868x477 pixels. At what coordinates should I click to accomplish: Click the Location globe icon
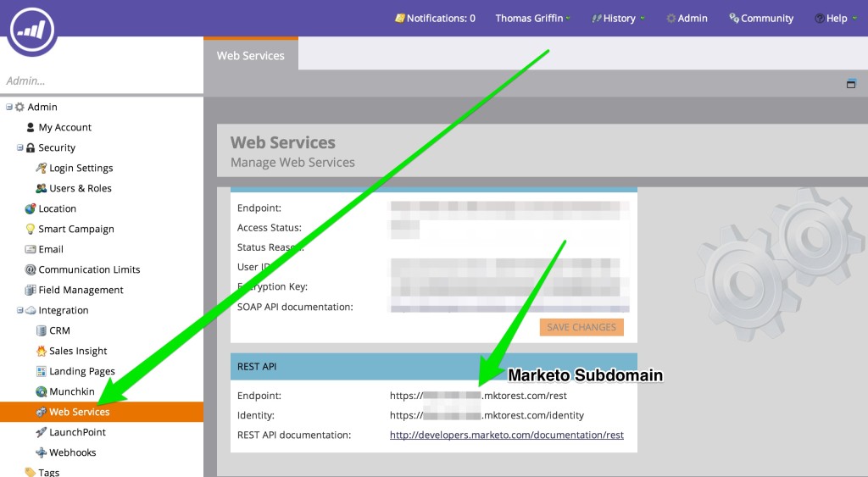(x=31, y=208)
